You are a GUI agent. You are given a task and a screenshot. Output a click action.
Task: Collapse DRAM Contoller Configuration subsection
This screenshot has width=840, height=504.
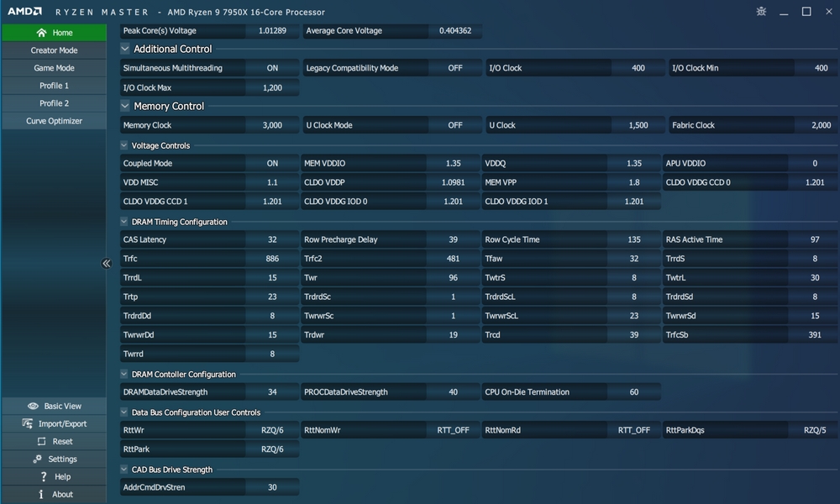point(123,374)
